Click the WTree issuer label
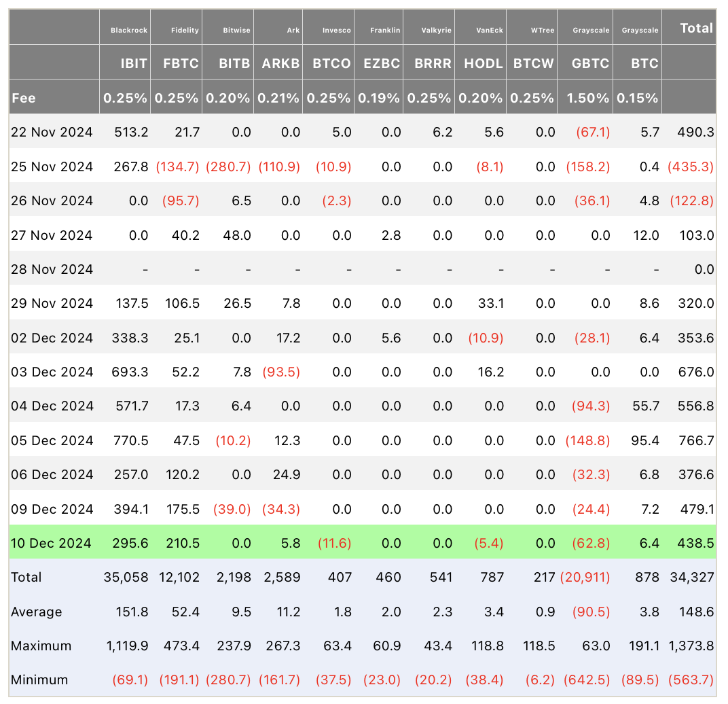728x704 pixels. [x=543, y=30]
